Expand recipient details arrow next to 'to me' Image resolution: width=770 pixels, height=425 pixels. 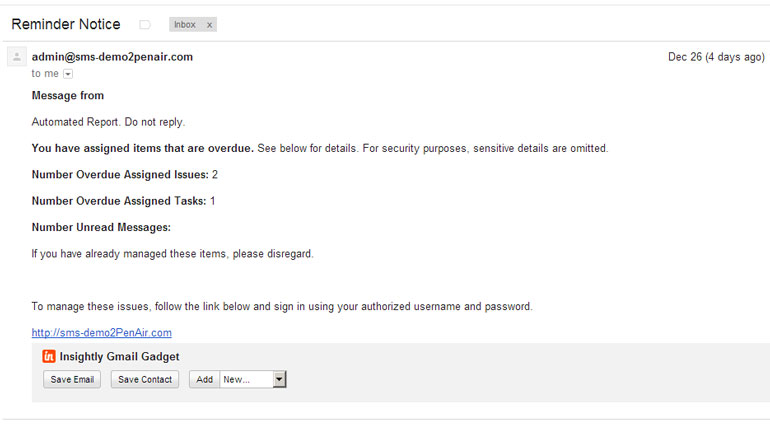tap(68, 74)
